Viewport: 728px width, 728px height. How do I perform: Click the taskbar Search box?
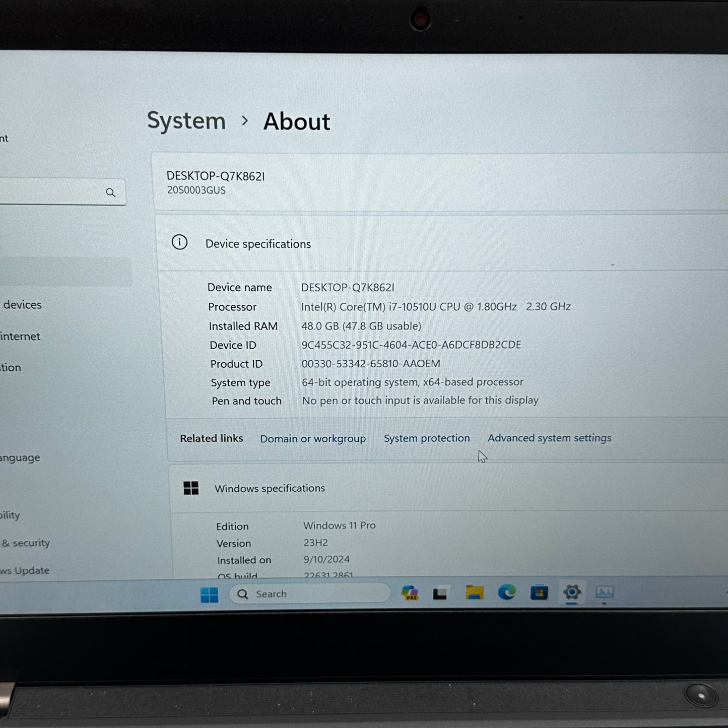[x=310, y=593]
